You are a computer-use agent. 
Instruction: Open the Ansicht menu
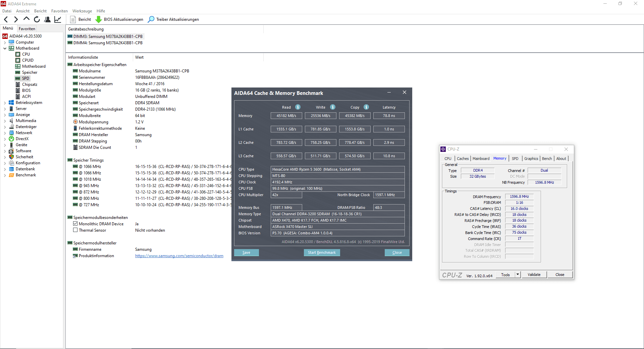click(23, 11)
